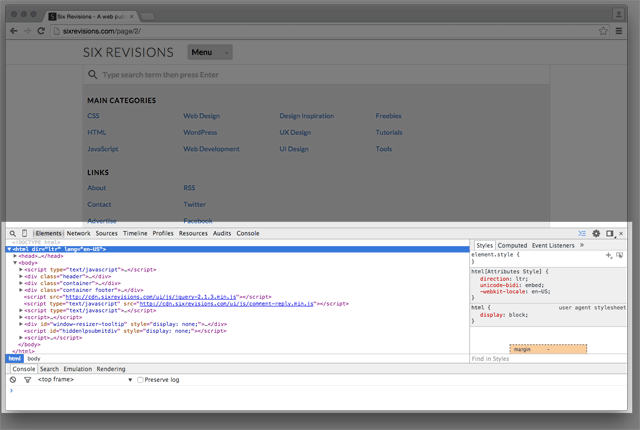The image size is (640, 430).
Task: Click new style rule plus icon
Action: (609, 256)
